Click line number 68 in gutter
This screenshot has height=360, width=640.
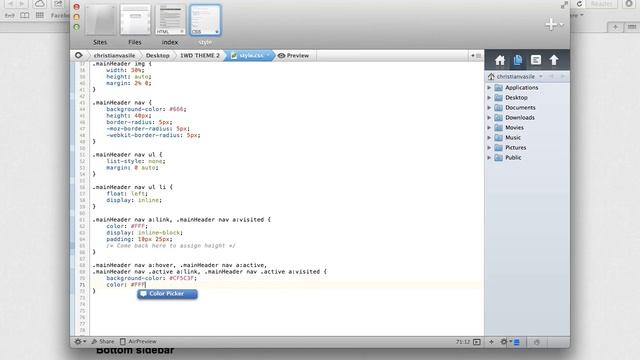[82, 265]
